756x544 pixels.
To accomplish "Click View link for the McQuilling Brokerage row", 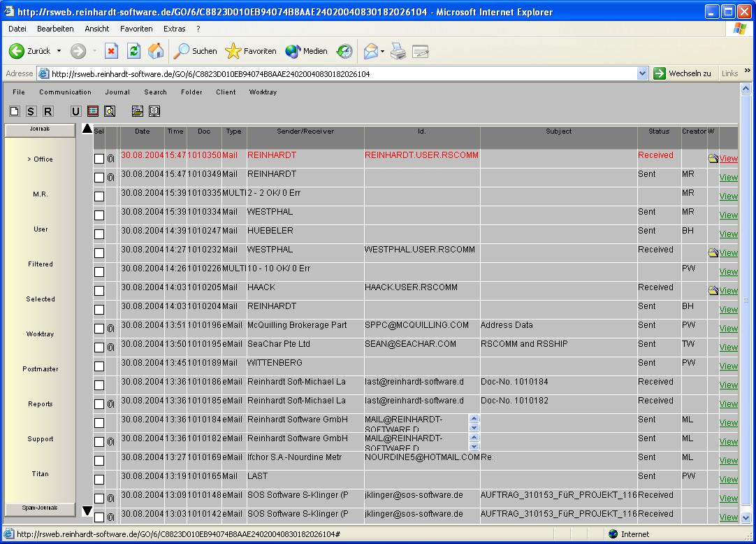I will coord(729,329).
